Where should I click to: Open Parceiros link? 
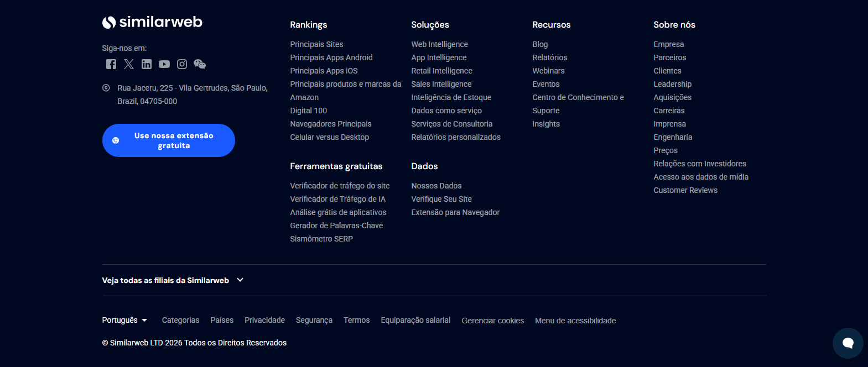pyautogui.click(x=670, y=57)
